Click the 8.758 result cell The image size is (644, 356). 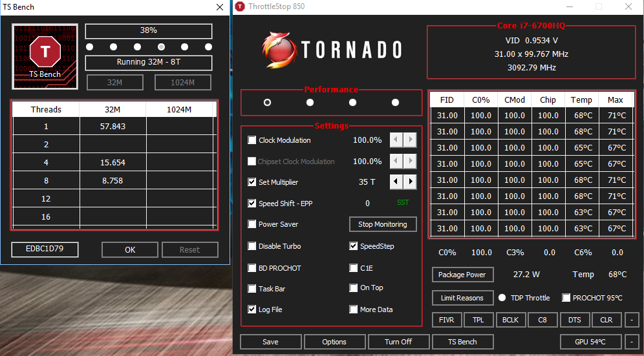(113, 181)
